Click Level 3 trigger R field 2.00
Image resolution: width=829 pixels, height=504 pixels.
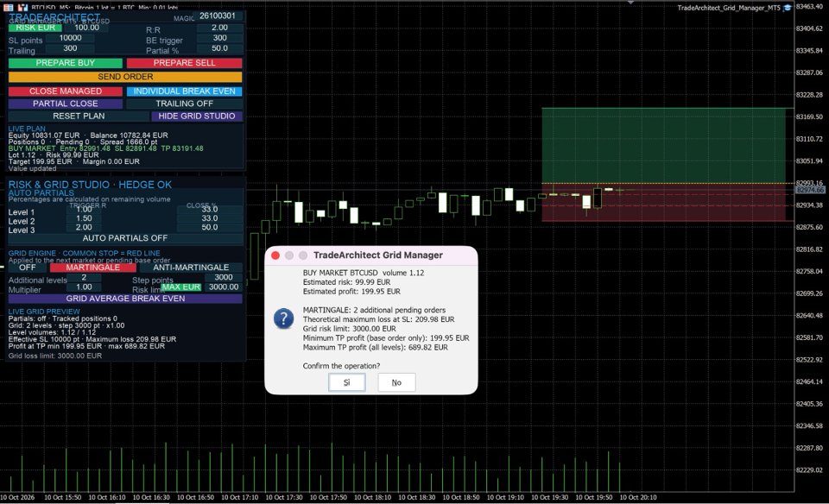84,227
